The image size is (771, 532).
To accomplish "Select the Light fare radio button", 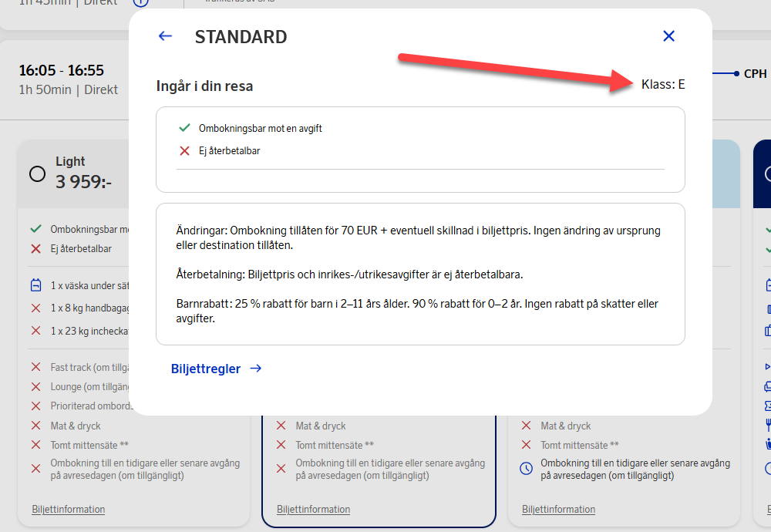I will 37,173.
